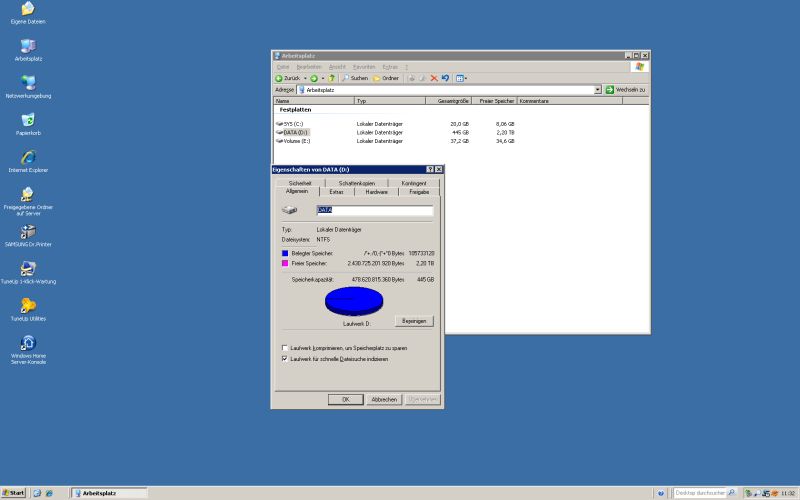Open the Bearbeiten menu
Screen dimensions: 800x500
point(309,67)
